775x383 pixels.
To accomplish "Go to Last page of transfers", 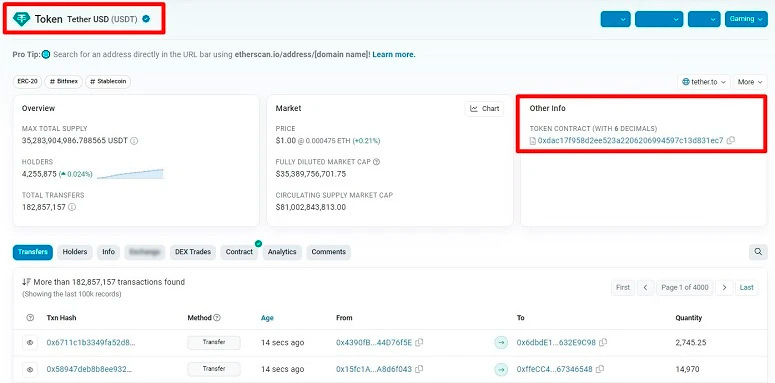I will (x=747, y=287).
